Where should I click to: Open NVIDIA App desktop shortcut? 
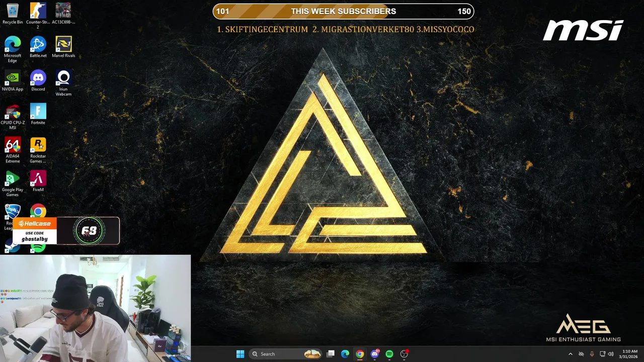13,80
